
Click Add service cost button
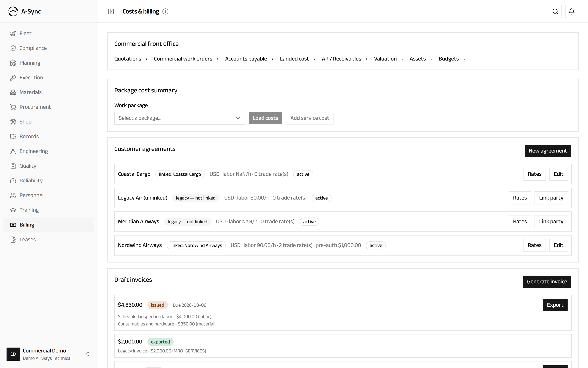(x=310, y=118)
